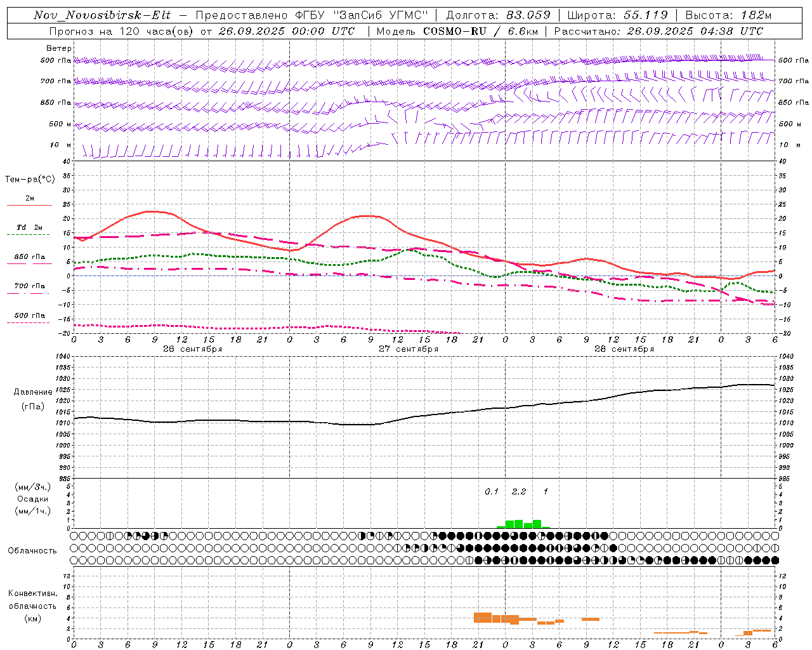
Task: Click the (мм/3ч.) precipitation unit label
Action: (33, 487)
